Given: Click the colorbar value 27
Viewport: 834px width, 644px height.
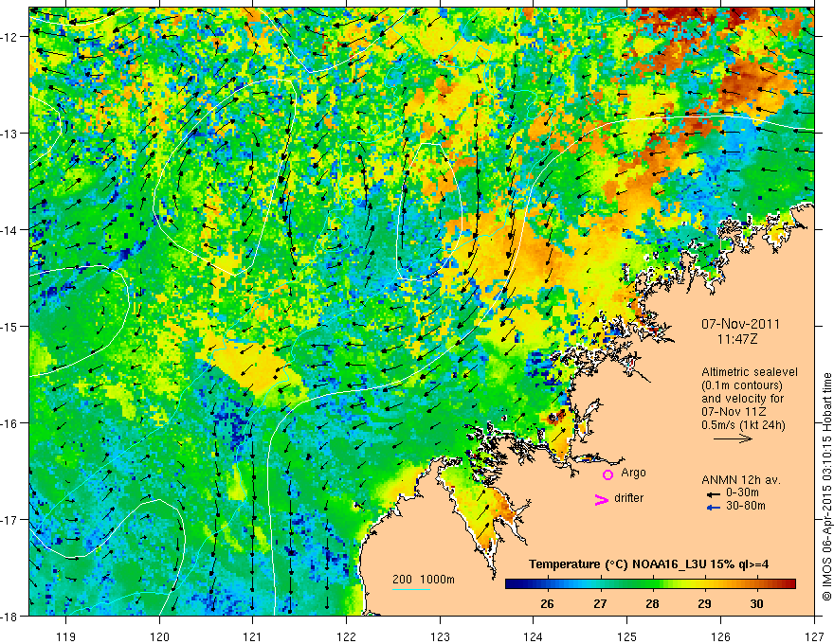Looking at the screenshot, I should tap(600, 603).
